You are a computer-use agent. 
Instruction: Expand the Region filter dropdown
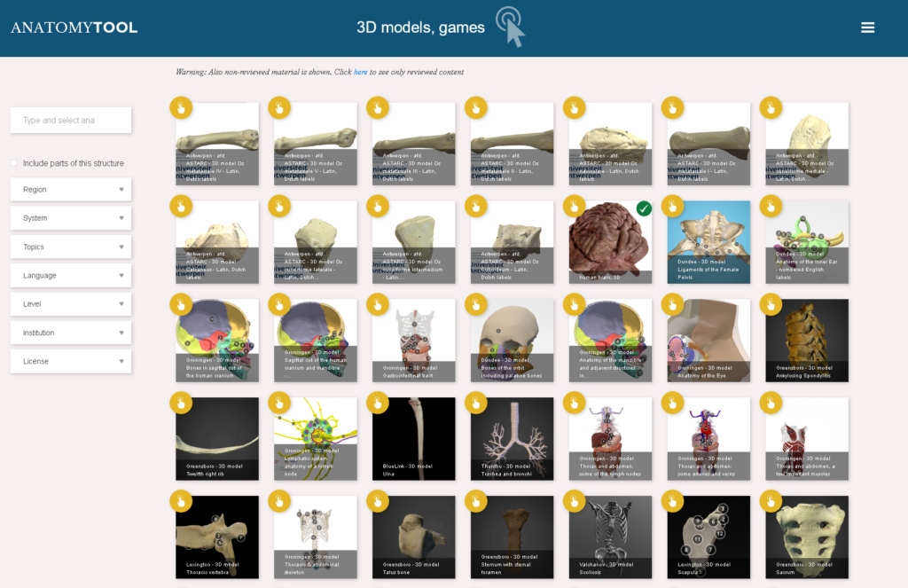(x=70, y=189)
